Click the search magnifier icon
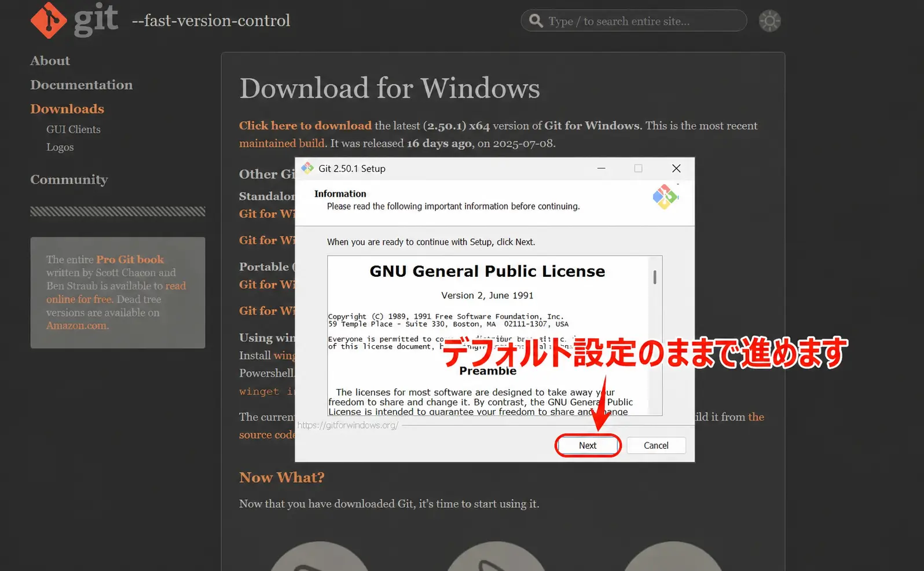 point(536,21)
